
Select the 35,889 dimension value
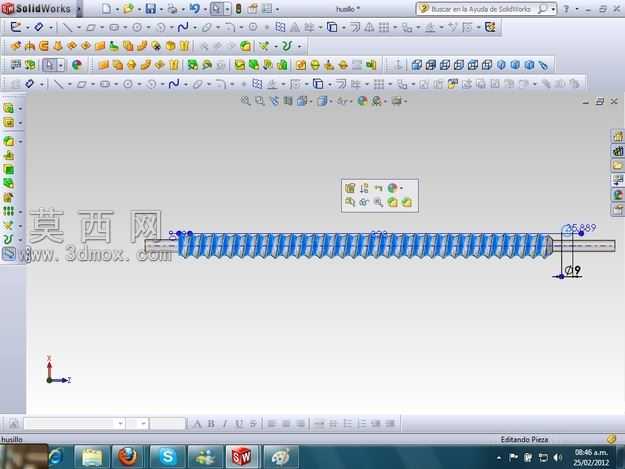[x=581, y=228]
